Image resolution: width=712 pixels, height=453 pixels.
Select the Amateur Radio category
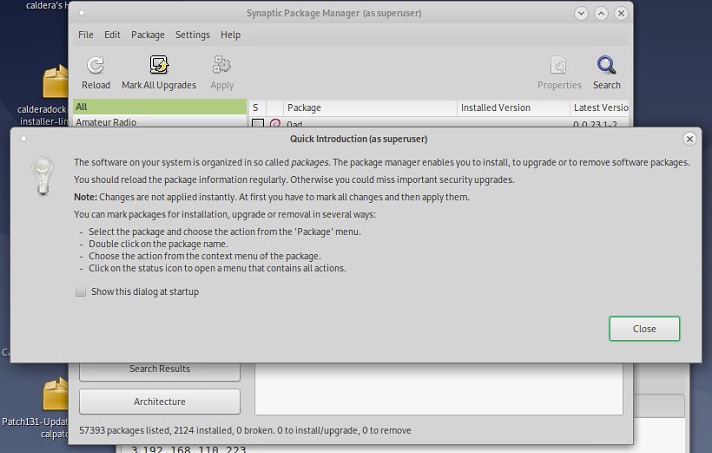tap(106, 122)
